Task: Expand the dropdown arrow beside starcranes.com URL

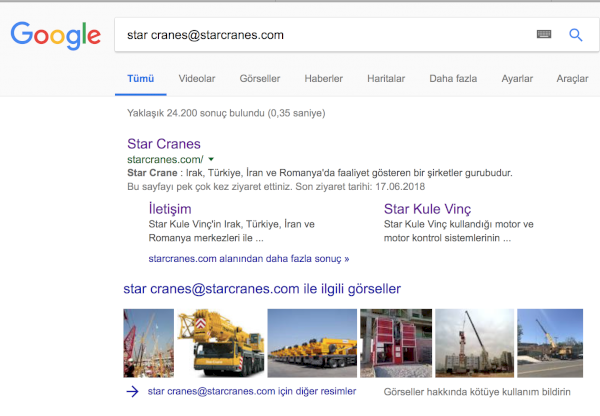Action: click(x=211, y=160)
